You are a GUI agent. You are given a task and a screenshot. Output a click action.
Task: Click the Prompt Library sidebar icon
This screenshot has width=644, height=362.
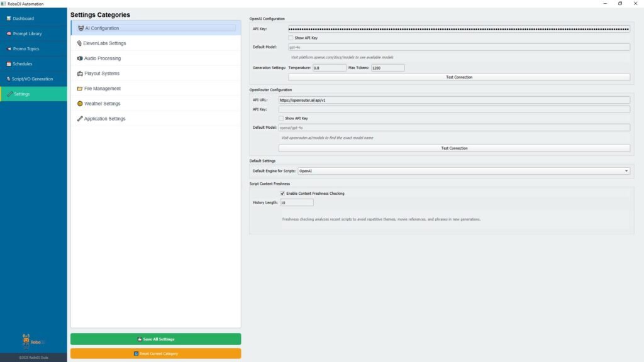[9, 33]
